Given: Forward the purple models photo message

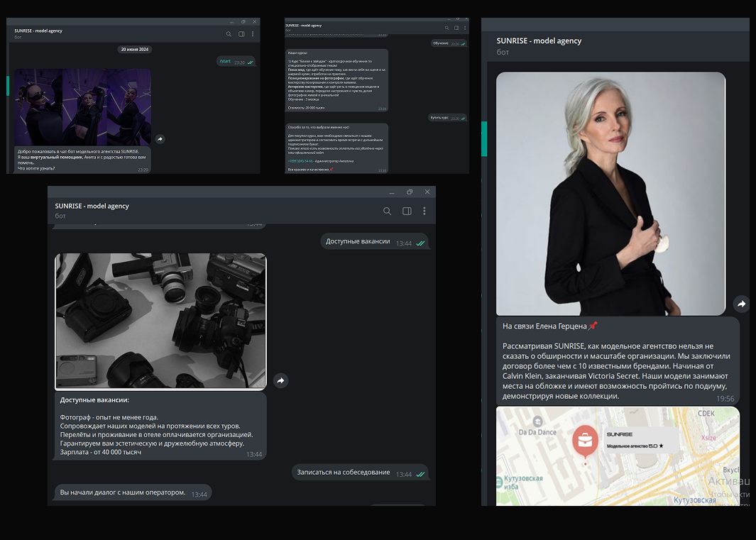Looking at the screenshot, I should [160, 139].
